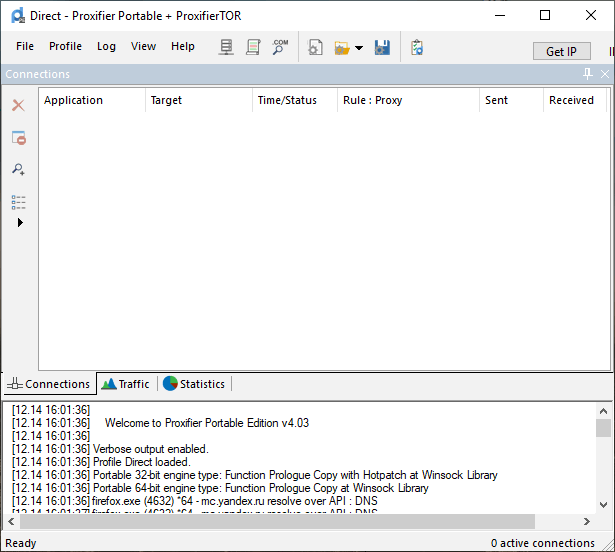Click horizontal scrollbar left arrow

pyautogui.click(x=11, y=521)
